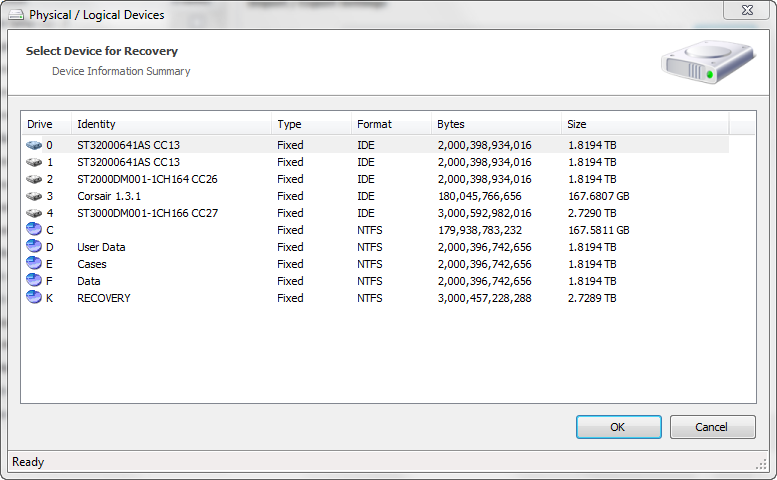The height and width of the screenshot is (480, 777).
Task: Click the User Data volume D icon
Action: [35, 247]
